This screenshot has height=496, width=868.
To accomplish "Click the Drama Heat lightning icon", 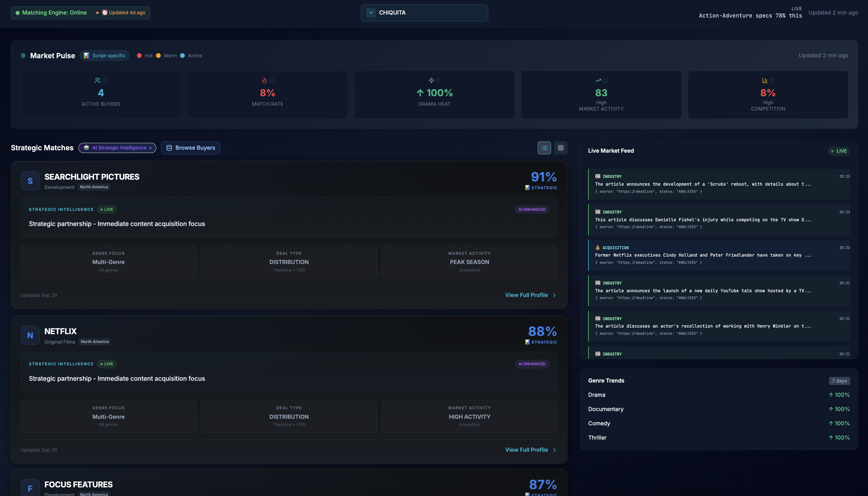I will click(x=431, y=80).
